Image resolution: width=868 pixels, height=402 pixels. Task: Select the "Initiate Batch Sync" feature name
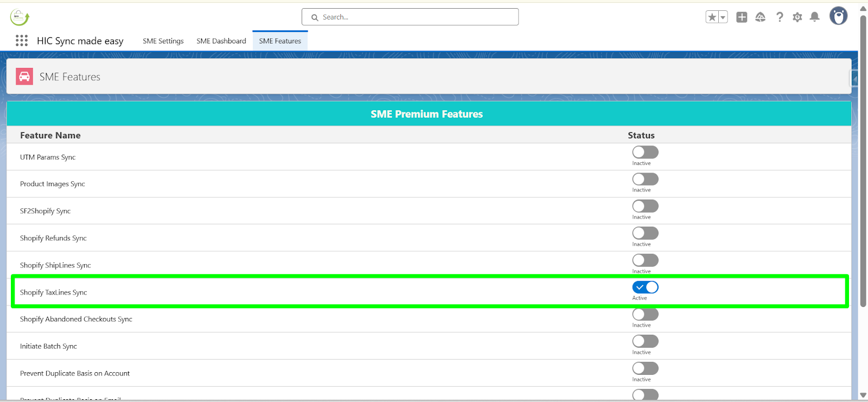pos(48,346)
